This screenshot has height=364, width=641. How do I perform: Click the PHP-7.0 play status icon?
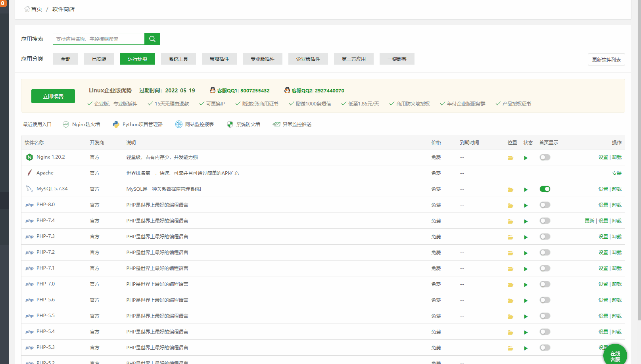click(526, 285)
